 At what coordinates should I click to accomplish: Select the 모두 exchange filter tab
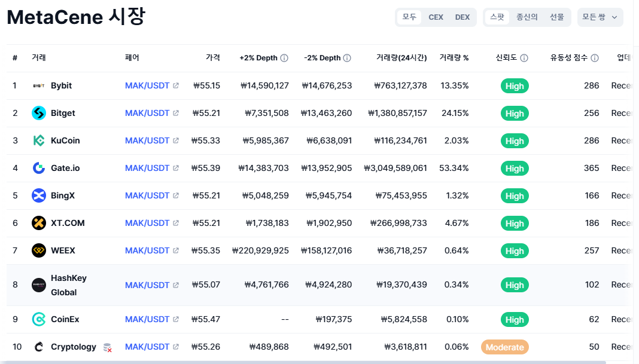pyautogui.click(x=409, y=17)
